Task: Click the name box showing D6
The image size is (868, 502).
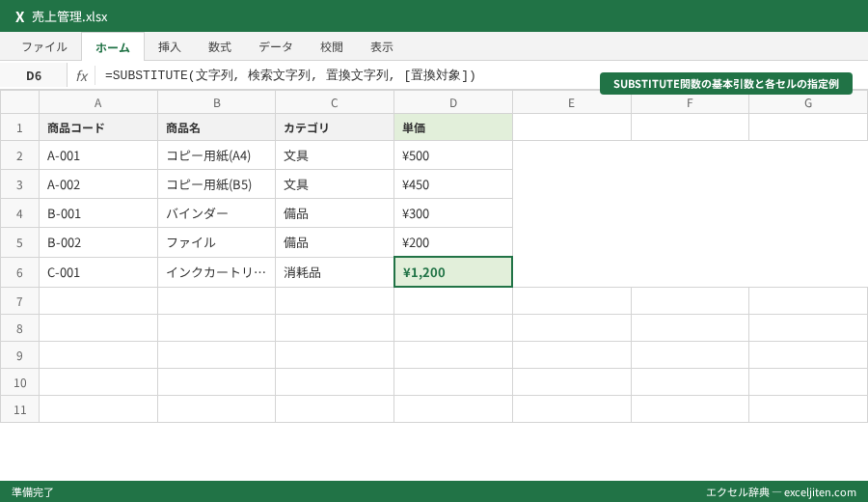Action: (x=34, y=76)
